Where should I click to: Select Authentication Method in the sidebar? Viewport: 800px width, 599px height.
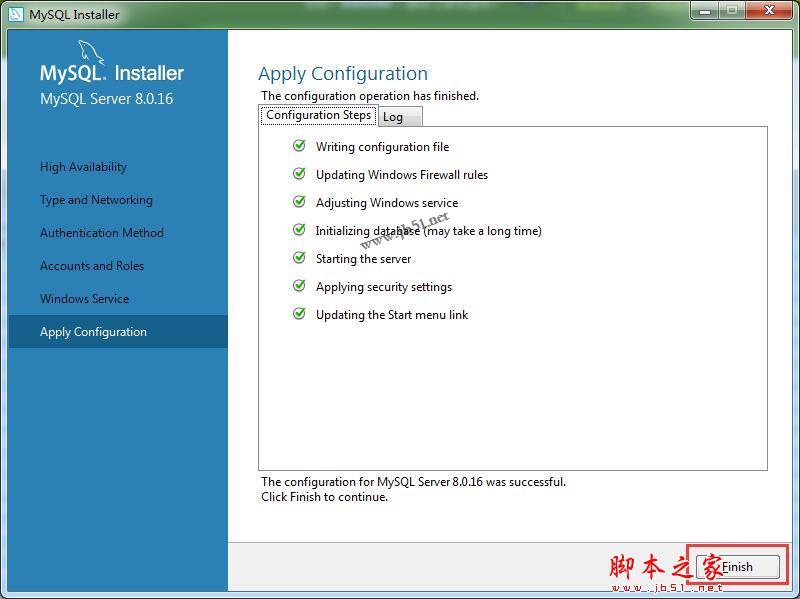click(x=102, y=232)
